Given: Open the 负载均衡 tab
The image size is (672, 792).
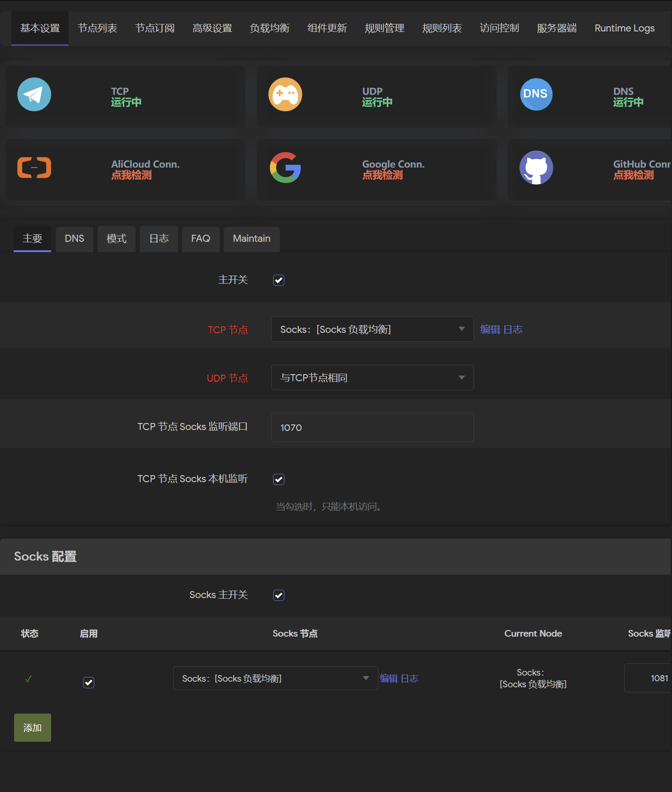Looking at the screenshot, I should (269, 28).
